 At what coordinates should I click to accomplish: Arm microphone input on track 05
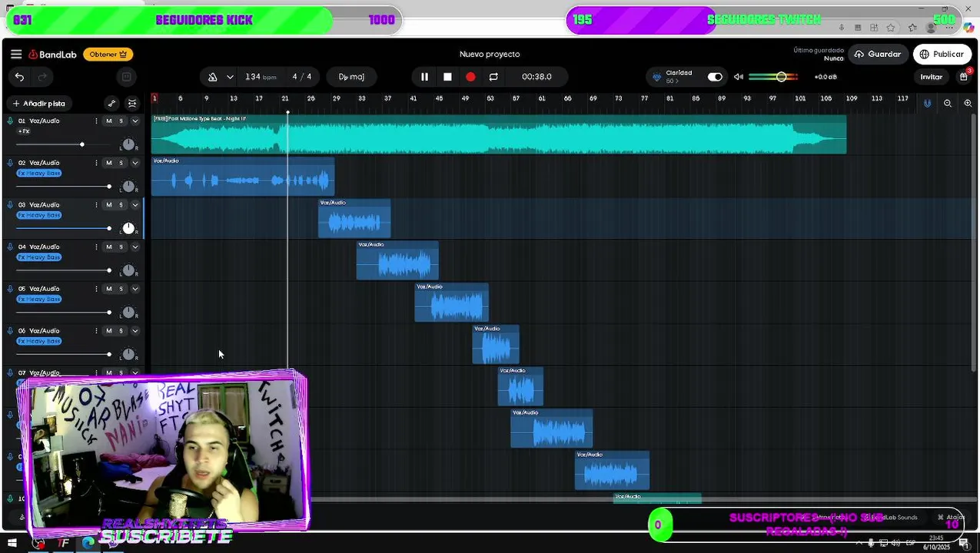(x=10, y=289)
